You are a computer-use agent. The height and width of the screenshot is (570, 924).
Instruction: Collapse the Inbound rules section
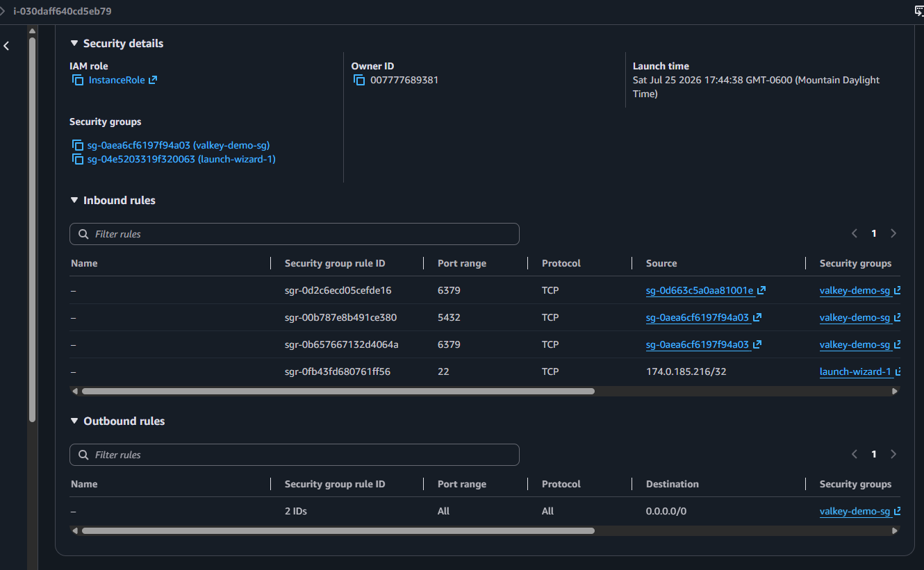click(74, 200)
